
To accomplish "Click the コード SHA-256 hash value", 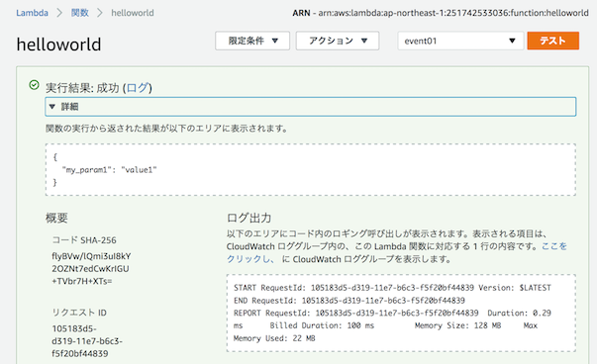I will tap(91, 268).
